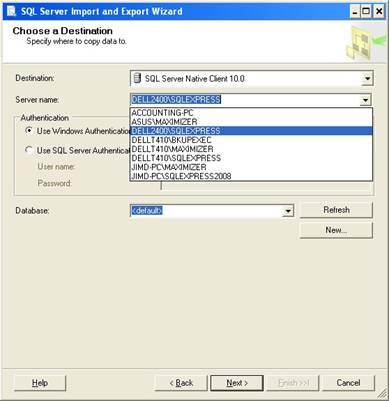Choose ASUS\MAXIMIZER from server list
Image resolution: width=389 pixels, height=401 pixels.
click(251, 122)
